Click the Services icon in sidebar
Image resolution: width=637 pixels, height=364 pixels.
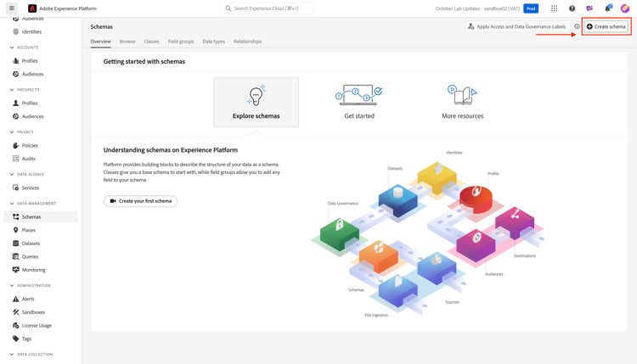(16, 188)
